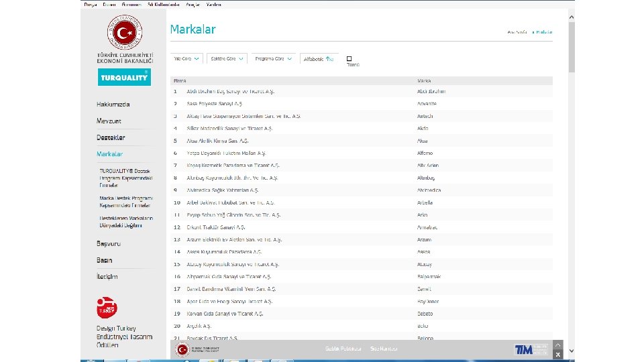Screen dimensions: 644x362
Task: Click the Marka column header
Action: 424,81
